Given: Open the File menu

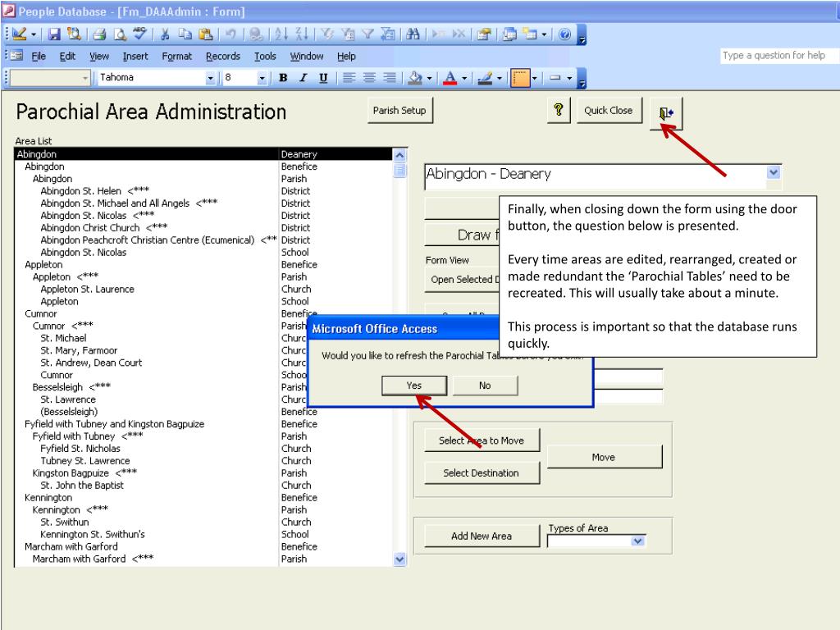Looking at the screenshot, I should (x=39, y=57).
